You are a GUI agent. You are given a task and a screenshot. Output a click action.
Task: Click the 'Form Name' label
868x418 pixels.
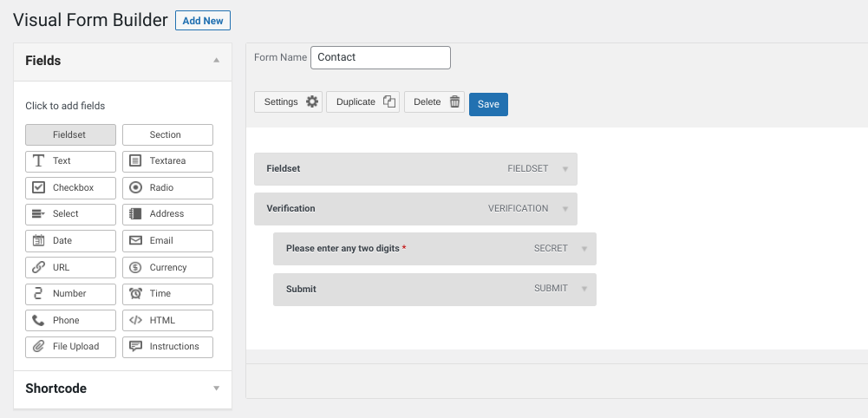(x=280, y=57)
